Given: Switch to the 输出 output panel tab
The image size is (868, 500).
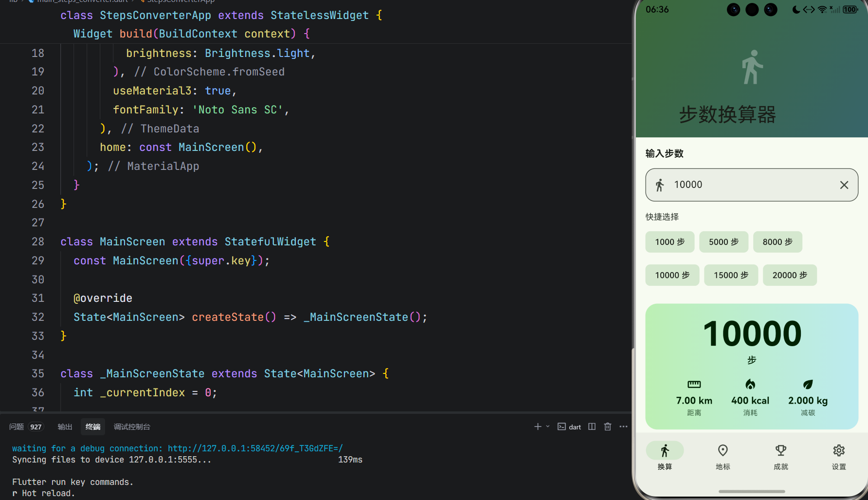Looking at the screenshot, I should 65,427.
